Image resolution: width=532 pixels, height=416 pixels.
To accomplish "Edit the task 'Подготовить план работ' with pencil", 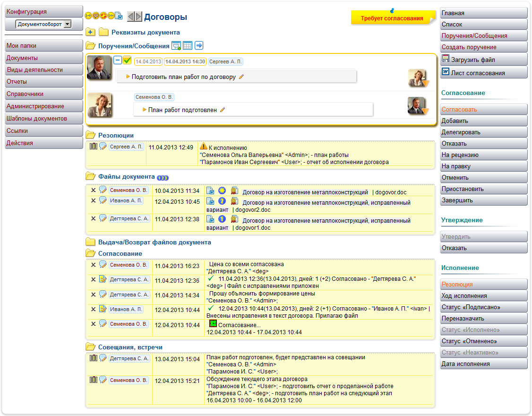I will [241, 77].
